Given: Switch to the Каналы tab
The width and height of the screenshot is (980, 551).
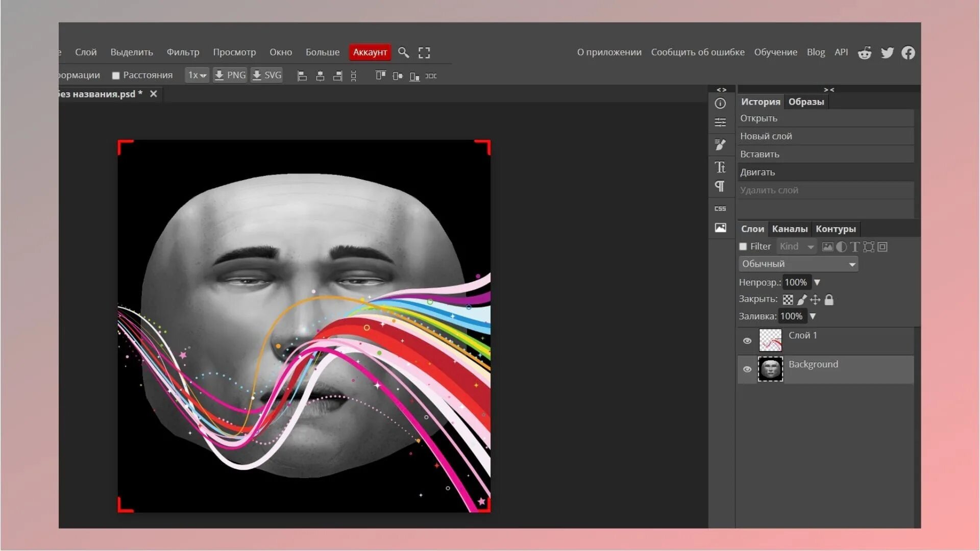Looking at the screenshot, I should [x=790, y=229].
